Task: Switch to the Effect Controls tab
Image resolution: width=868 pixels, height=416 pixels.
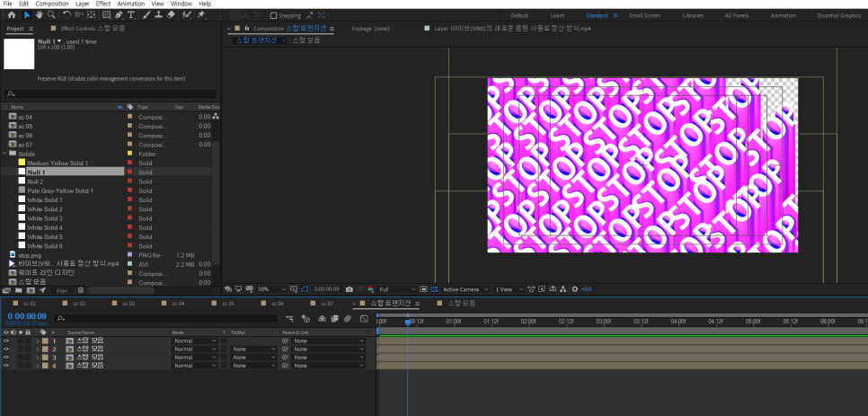Action: 93,28
